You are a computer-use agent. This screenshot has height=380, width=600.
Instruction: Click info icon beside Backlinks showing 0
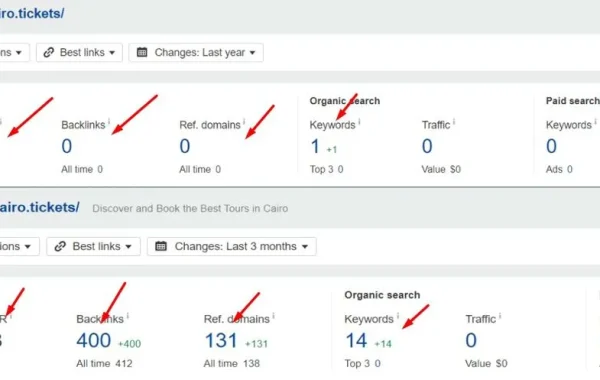(109, 122)
